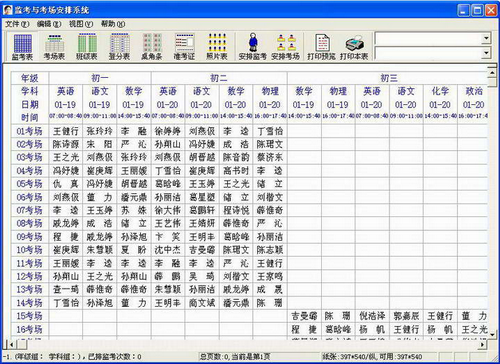Switch to the 考场表 toolbar icon
Screen dimensions: 500x364
[54, 47]
